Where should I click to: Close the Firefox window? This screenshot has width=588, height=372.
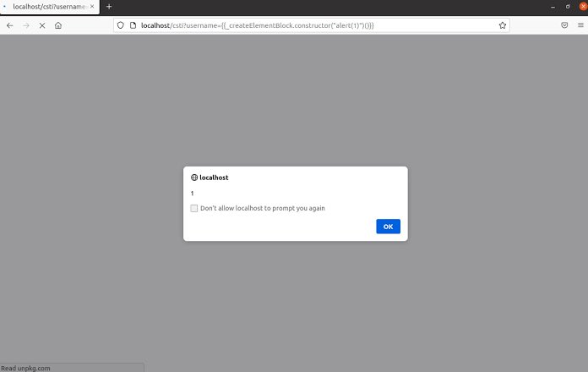coord(583,7)
